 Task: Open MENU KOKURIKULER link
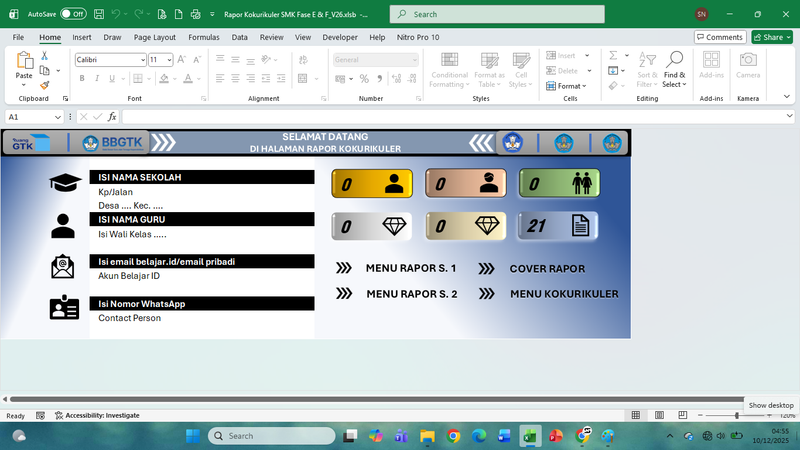(x=564, y=294)
